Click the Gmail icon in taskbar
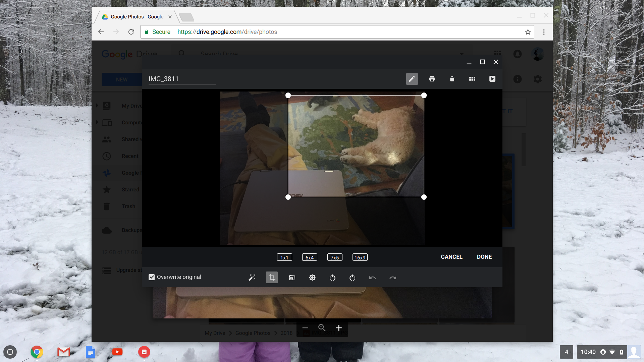Image resolution: width=644 pixels, height=362 pixels. 63,352
